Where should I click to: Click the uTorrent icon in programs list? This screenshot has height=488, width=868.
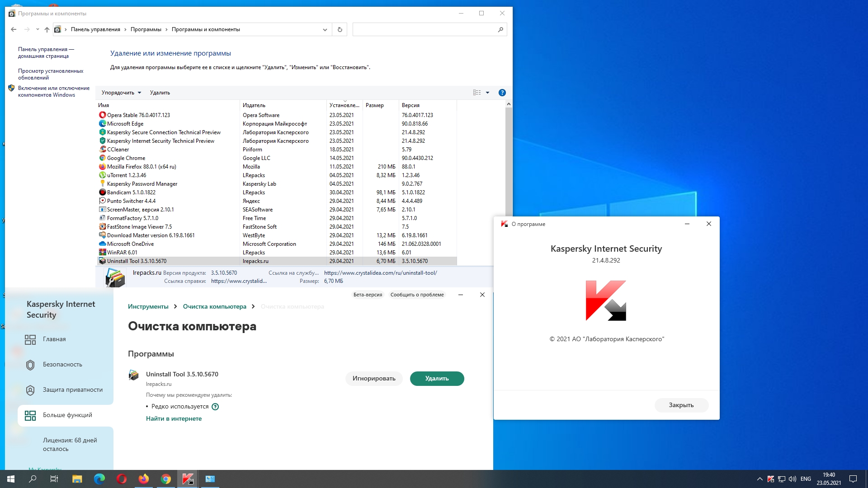pyautogui.click(x=103, y=175)
